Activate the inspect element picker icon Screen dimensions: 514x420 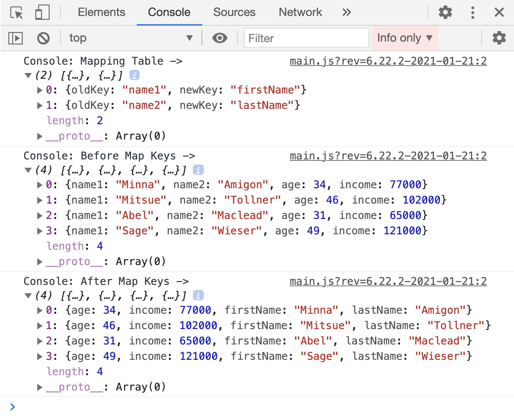click(16, 12)
